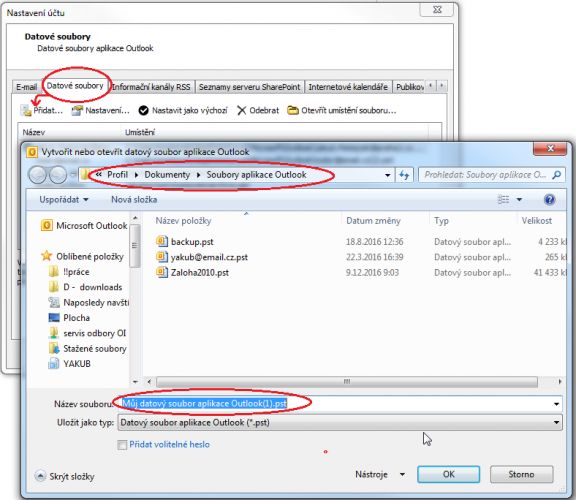Click the refresh button beside address bar
This screenshot has width=576, height=500.
point(404,175)
